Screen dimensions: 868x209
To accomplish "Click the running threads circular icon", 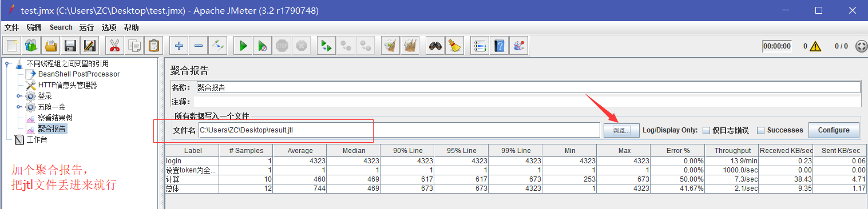I will [862, 46].
